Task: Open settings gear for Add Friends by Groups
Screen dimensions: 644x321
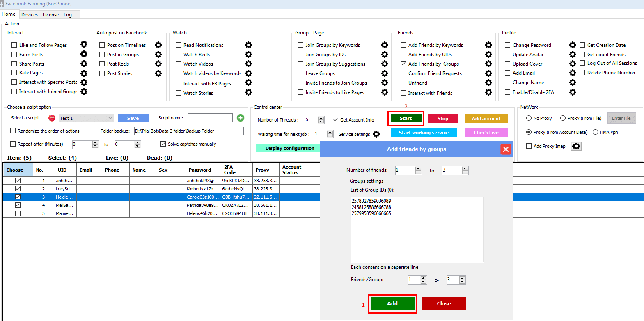Action: click(x=488, y=64)
